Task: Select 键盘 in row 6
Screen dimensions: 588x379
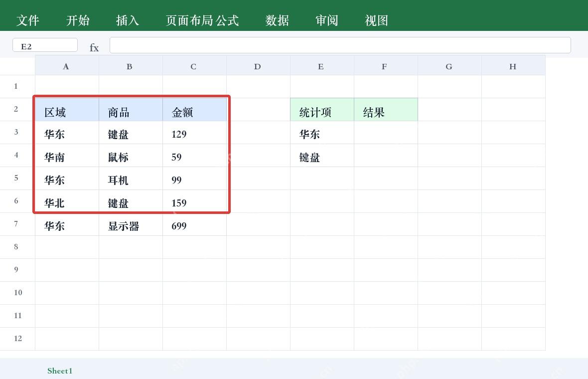Action: pyautogui.click(x=131, y=201)
